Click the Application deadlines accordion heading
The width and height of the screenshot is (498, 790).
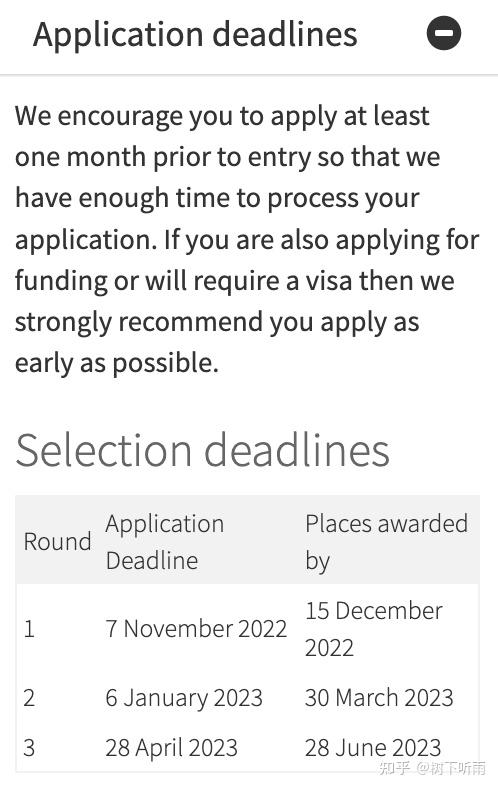point(196,34)
